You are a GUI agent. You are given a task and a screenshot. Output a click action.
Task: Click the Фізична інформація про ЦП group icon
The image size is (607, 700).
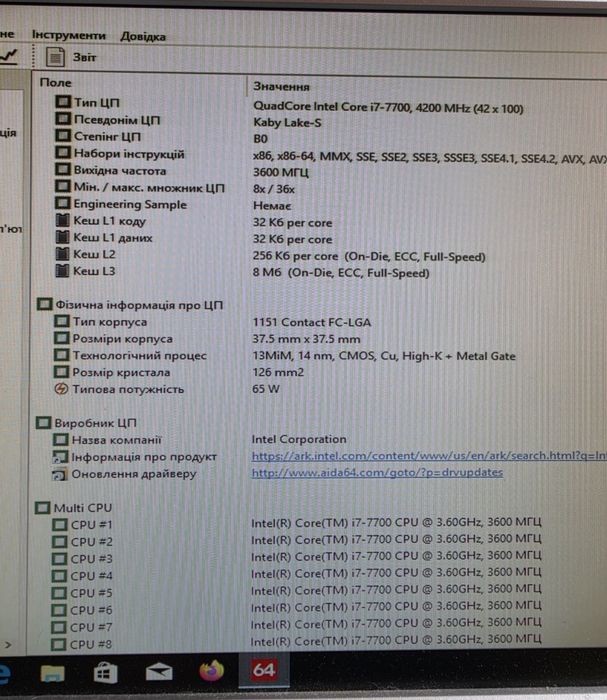[45, 304]
